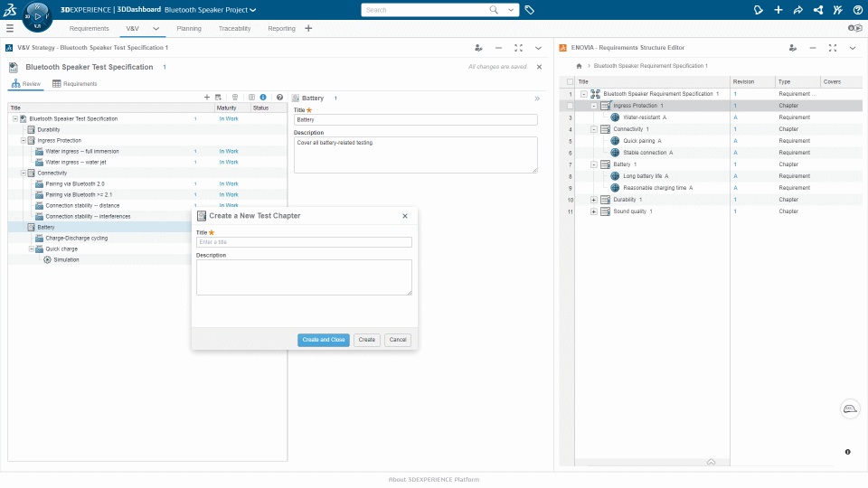Click the help icon in V&V tree toolbar
This screenshot has width=868, height=488.
pos(279,98)
